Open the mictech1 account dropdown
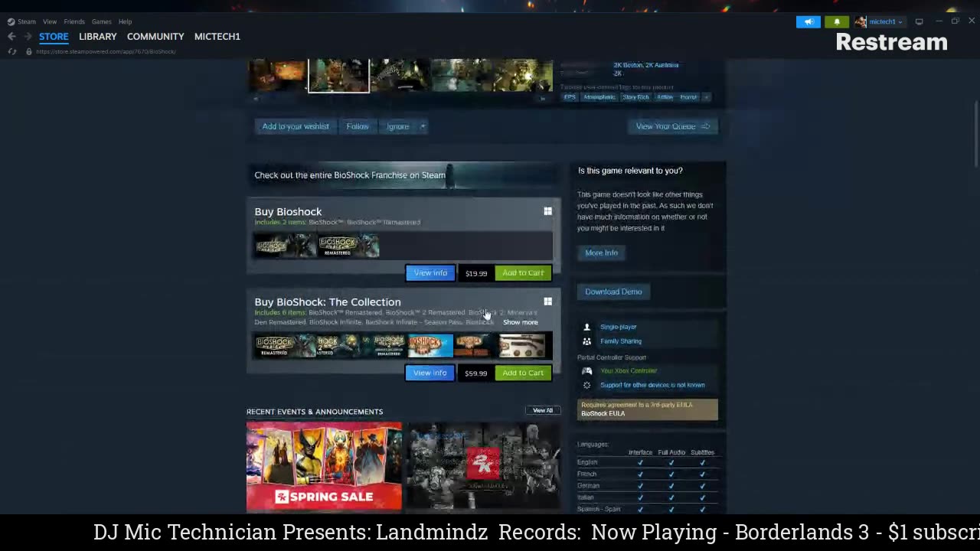This screenshot has width=980, height=551. (x=879, y=21)
